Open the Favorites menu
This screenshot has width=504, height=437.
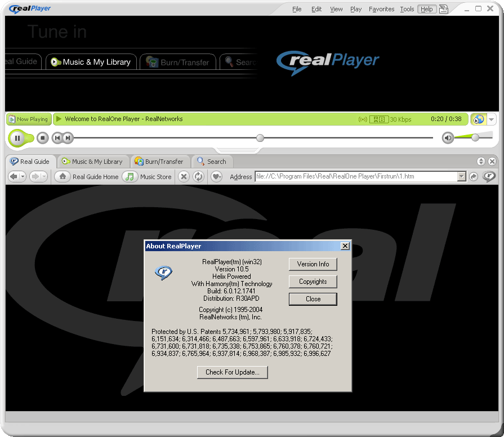click(382, 9)
